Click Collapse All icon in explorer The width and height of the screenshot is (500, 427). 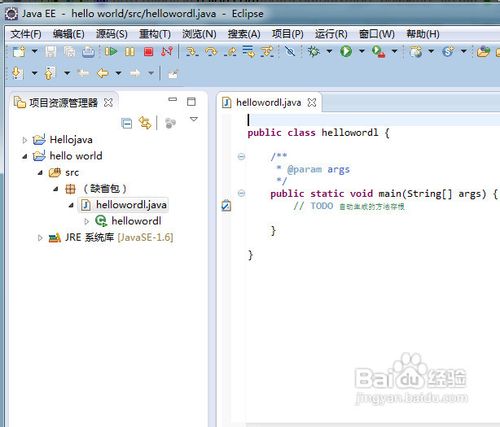[x=127, y=124]
